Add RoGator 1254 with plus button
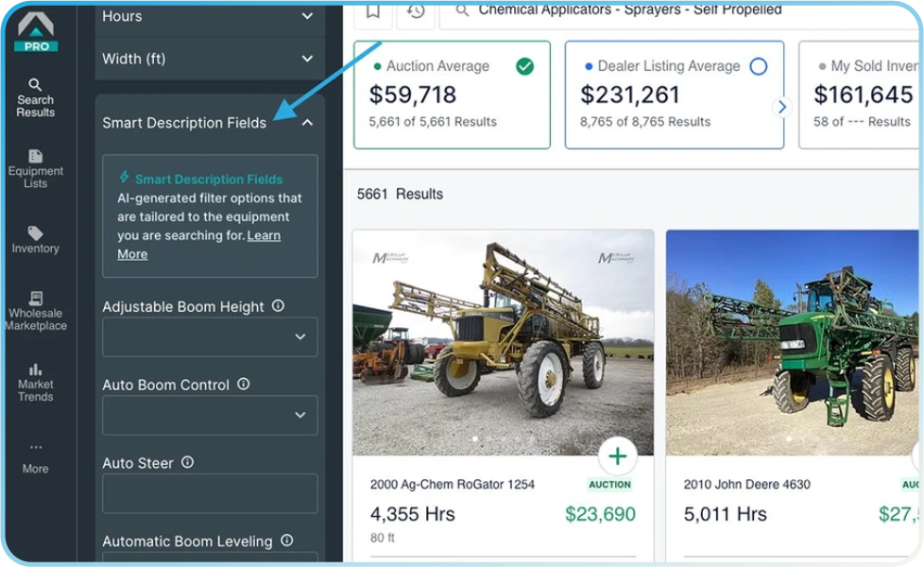This screenshot has height=567, width=924. (617, 456)
